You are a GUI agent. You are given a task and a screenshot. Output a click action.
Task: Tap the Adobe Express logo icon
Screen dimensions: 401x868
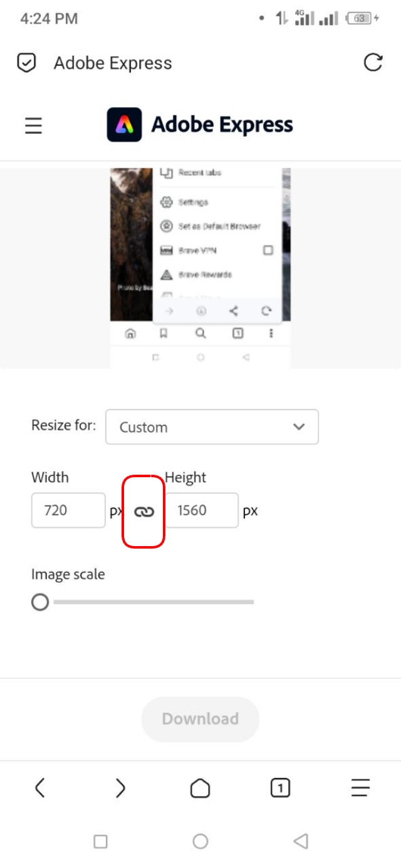coord(125,124)
